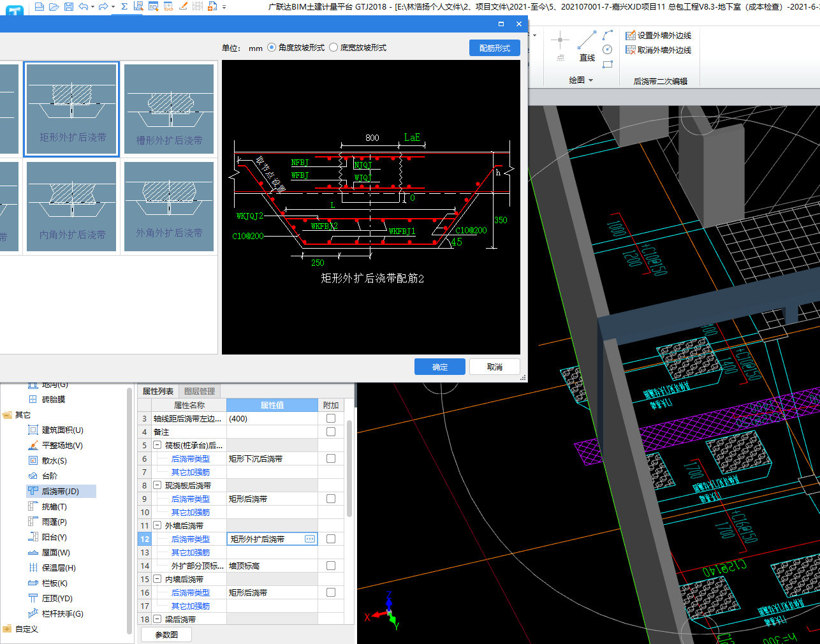This screenshot has height=644, width=820.
Task: Tick the 附加 checkbox for row 3 轴线距后浇带左边
Action: [x=331, y=419]
